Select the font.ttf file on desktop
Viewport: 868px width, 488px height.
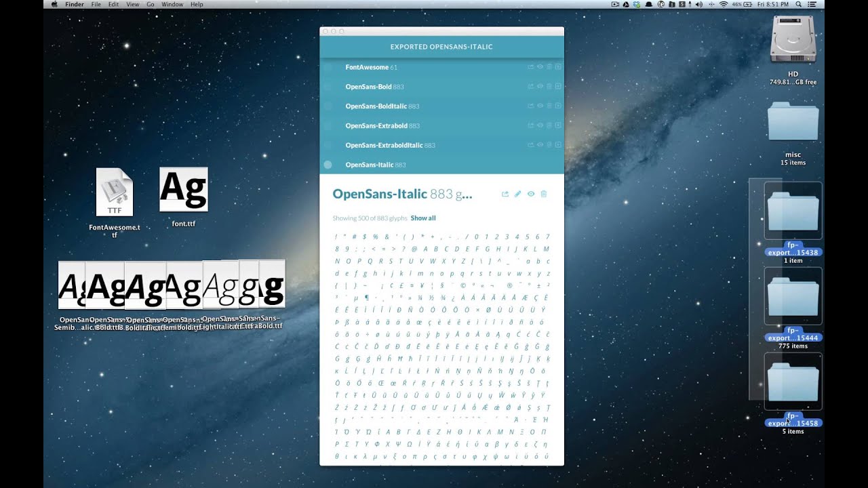[x=183, y=197]
